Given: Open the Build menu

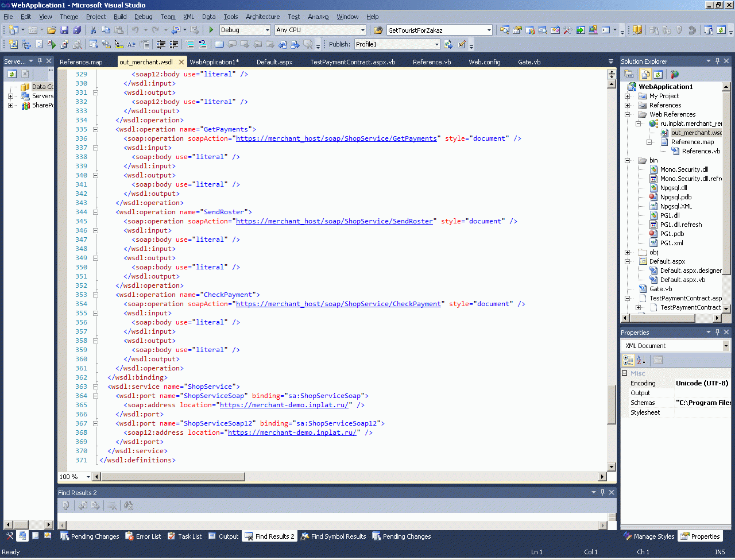Looking at the screenshot, I should (x=120, y=17).
